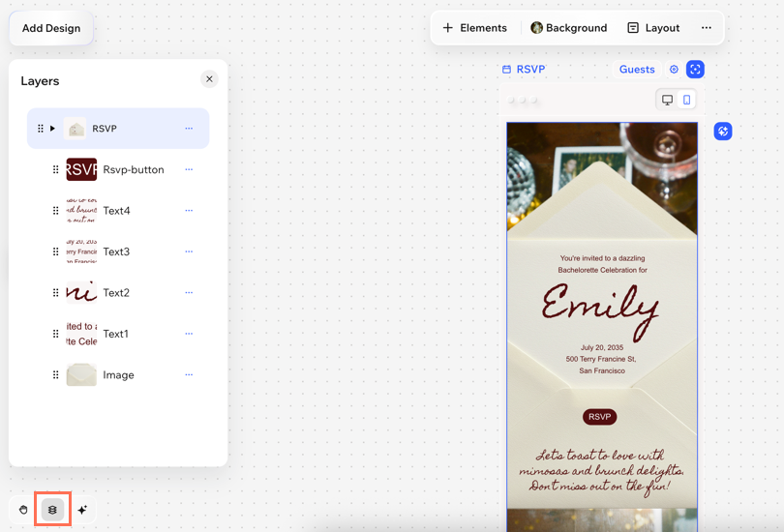Select the Text2 layer name
The height and width of the screenshot is (532, 784).
point(116,292)
